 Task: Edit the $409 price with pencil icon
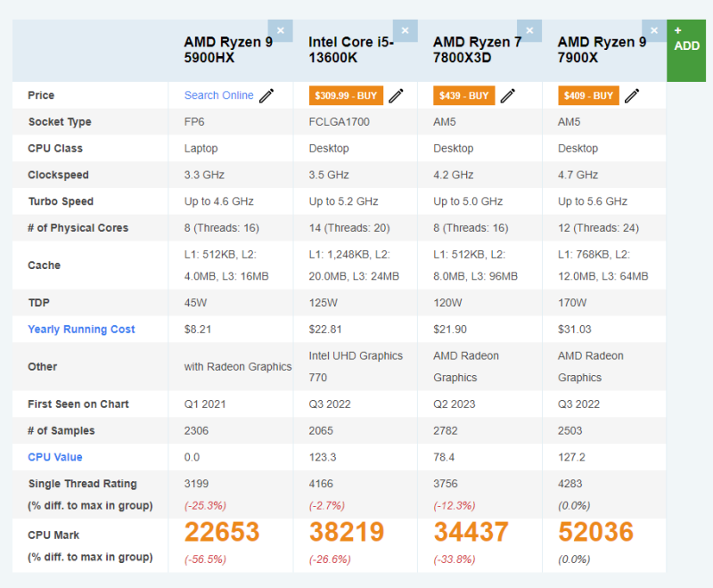pyautogui.click(x=632, y=95)
